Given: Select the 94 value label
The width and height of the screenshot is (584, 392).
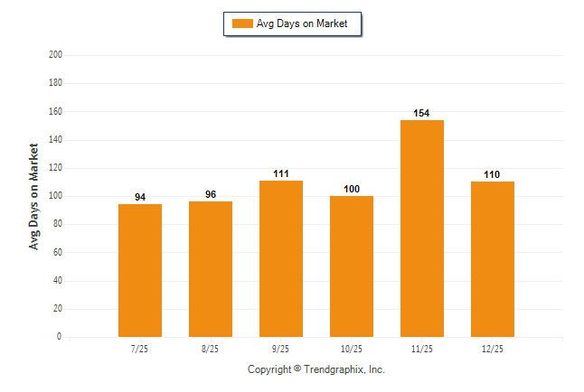Looking at the screenshot, I should [x=140, y=198].
